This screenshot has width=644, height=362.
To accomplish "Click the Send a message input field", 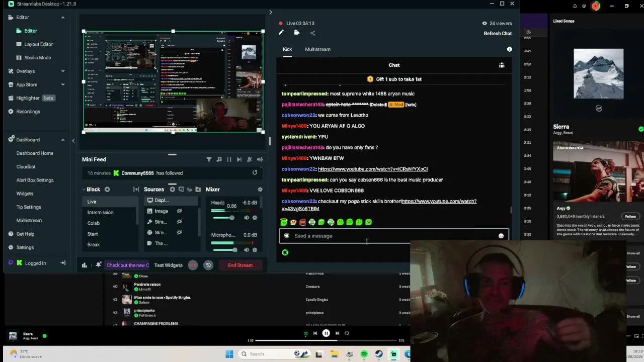I will tap(394, 236).
